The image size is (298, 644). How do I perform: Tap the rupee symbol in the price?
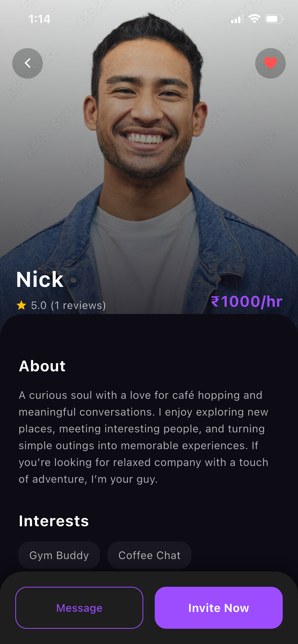215,302
